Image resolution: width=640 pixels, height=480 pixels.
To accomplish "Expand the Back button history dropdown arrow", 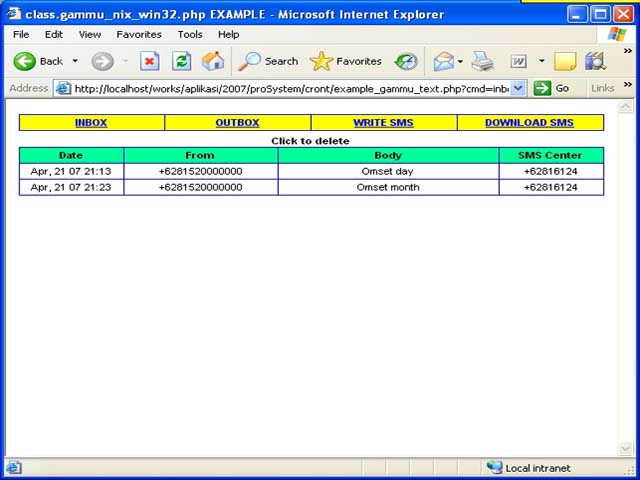I will coord(75,61).
